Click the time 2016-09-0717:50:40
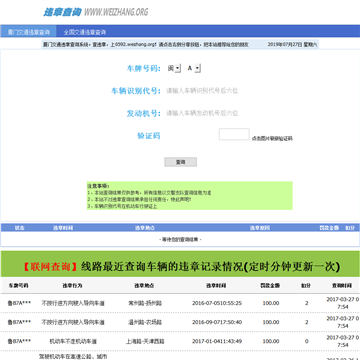The height and width of the screenshot is (360, 360). click(x=217, y=322)
